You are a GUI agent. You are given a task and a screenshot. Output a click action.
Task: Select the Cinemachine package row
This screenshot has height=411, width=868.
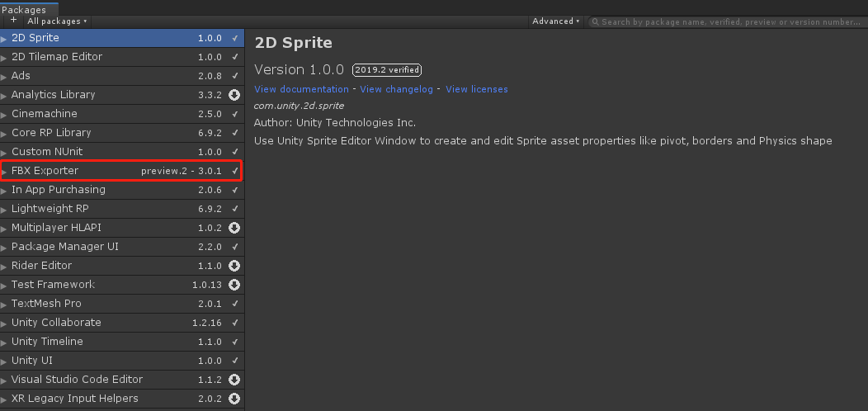[x=122, y=114]
